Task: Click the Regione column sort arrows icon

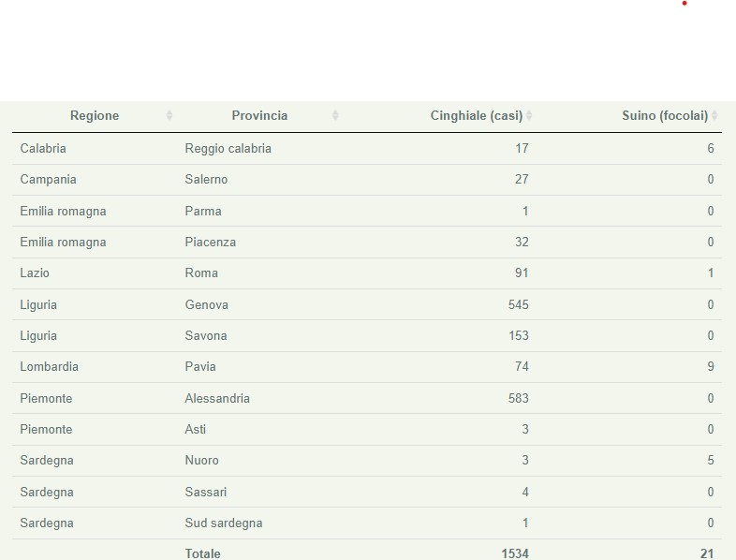Action: [x=169, y=116]
